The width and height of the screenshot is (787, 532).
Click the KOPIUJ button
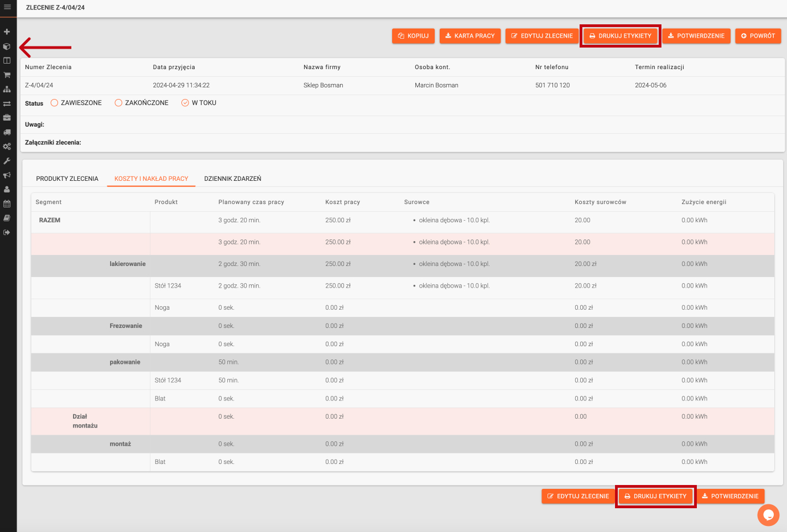pos(413,36)
